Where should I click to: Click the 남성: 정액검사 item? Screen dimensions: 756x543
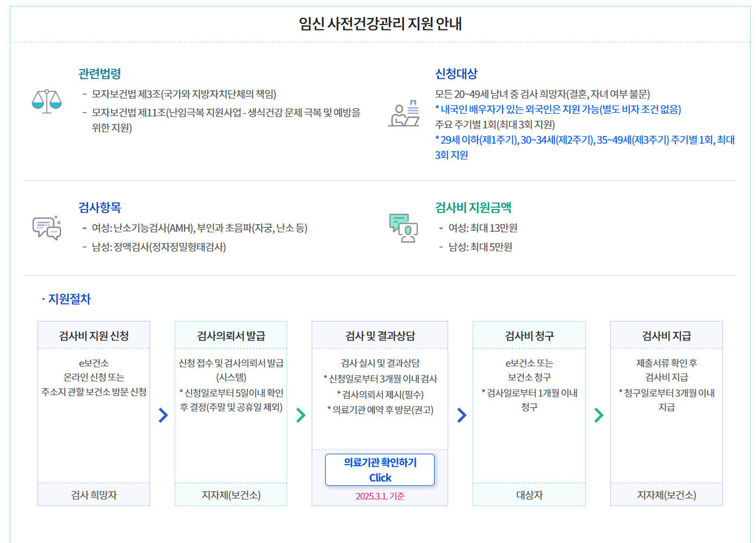pos(159,247)
